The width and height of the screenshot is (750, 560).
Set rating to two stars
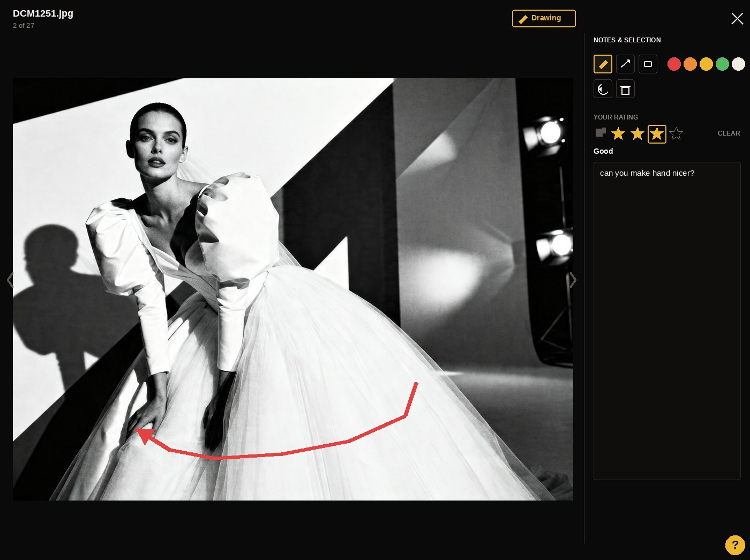(x=637, y=133)
